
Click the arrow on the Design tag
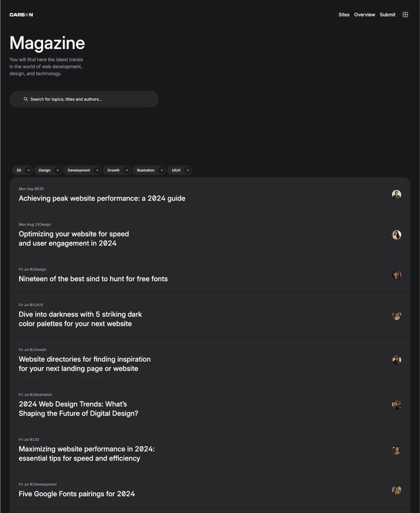coord(57,170)
